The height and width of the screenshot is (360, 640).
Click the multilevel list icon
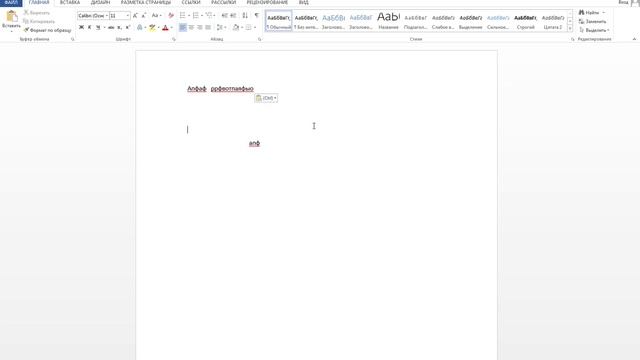pyautogui.click(x=209, y=16)
